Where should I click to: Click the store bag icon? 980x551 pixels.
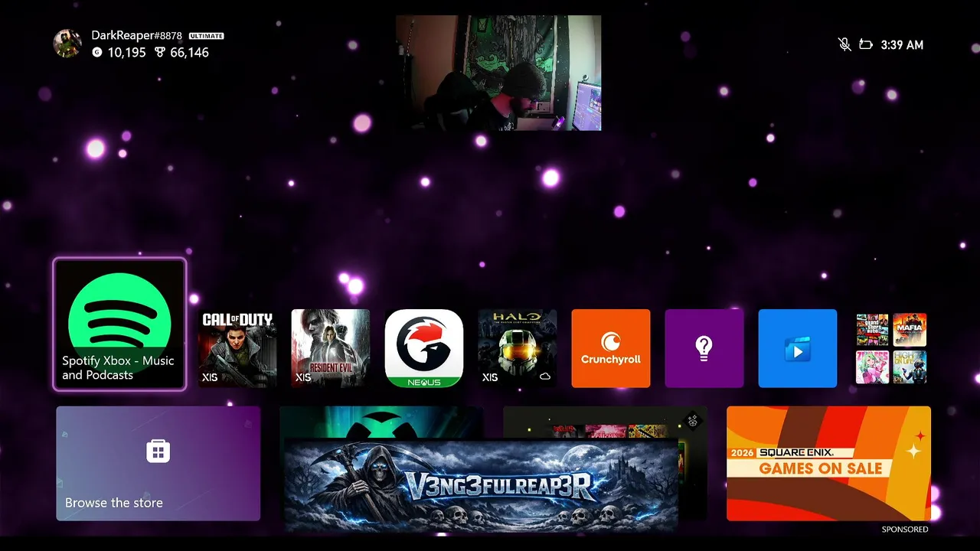(x=158, y=451)
